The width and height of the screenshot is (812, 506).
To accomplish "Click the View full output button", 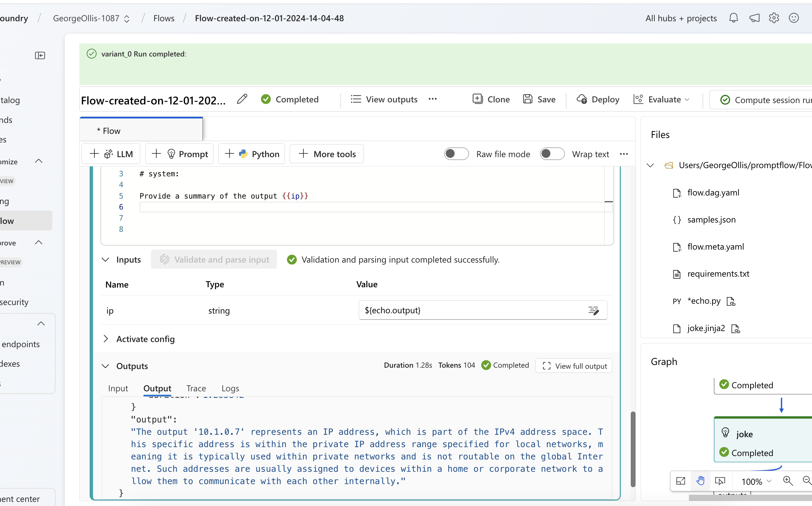I will tap(574, 366).
